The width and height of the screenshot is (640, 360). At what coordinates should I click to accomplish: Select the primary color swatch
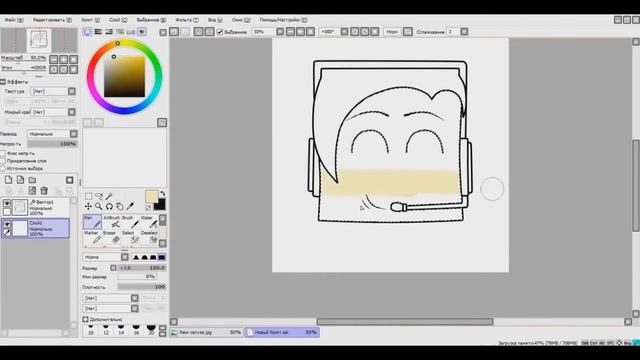point(151,196)
